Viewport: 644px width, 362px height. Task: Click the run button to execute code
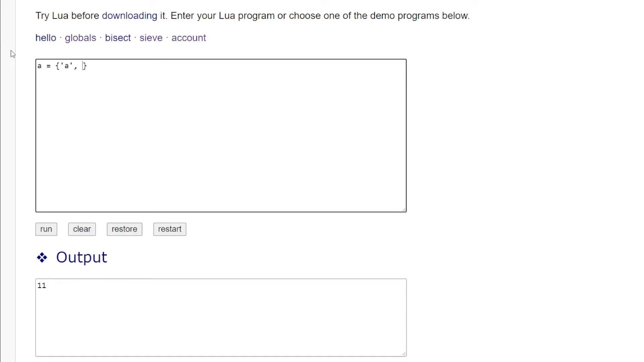46,229
